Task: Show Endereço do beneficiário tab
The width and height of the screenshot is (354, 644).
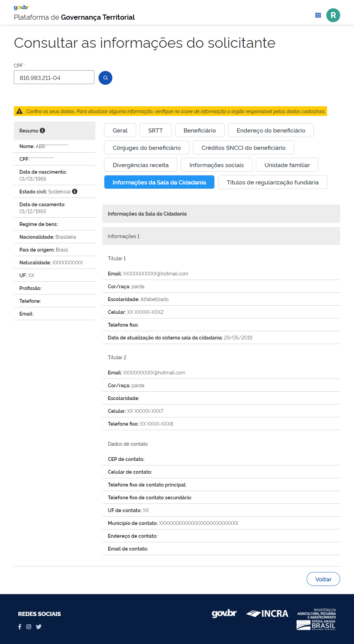Action: click(x=271, y=130)
